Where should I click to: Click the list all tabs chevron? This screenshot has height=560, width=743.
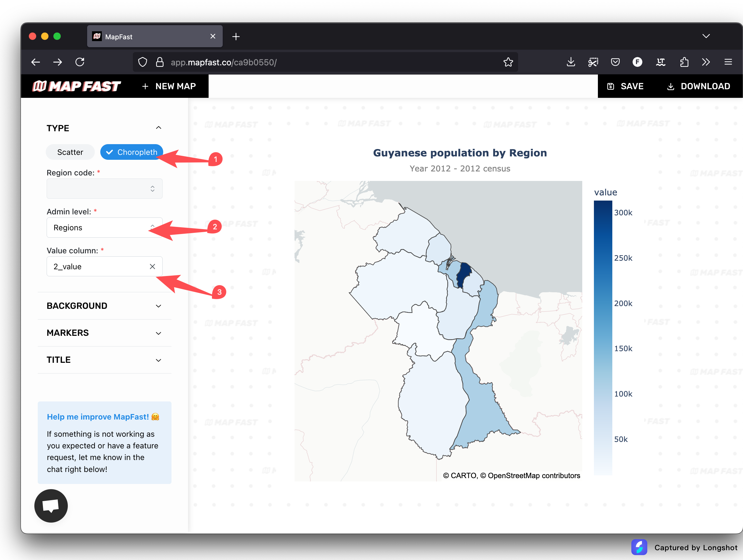tap(706, 36)
